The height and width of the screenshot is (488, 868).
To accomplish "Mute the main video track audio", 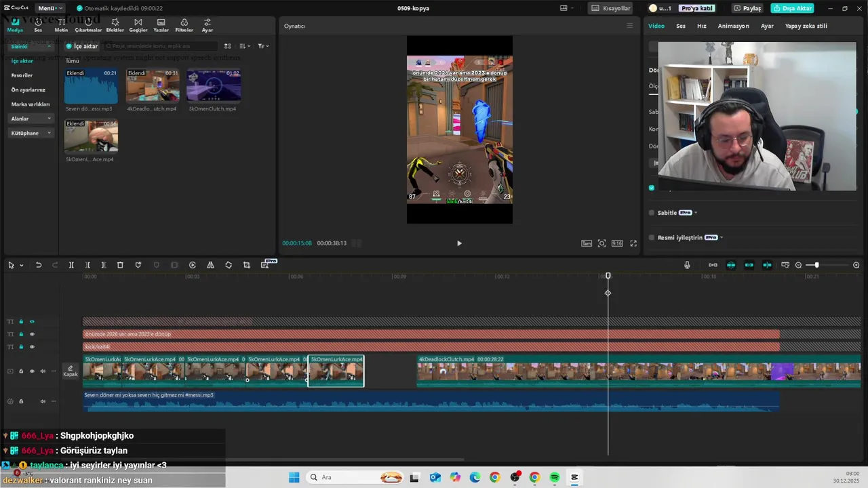I will 43,371.
